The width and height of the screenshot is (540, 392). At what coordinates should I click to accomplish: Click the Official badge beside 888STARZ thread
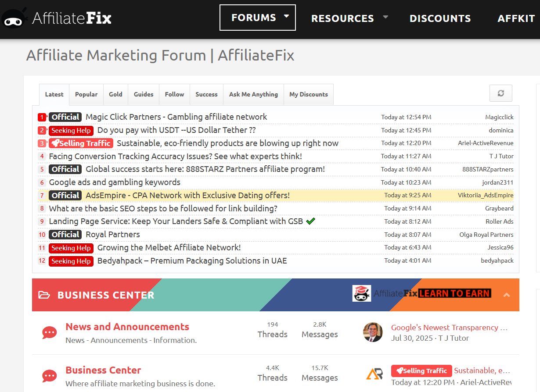[x=65, y=169]
